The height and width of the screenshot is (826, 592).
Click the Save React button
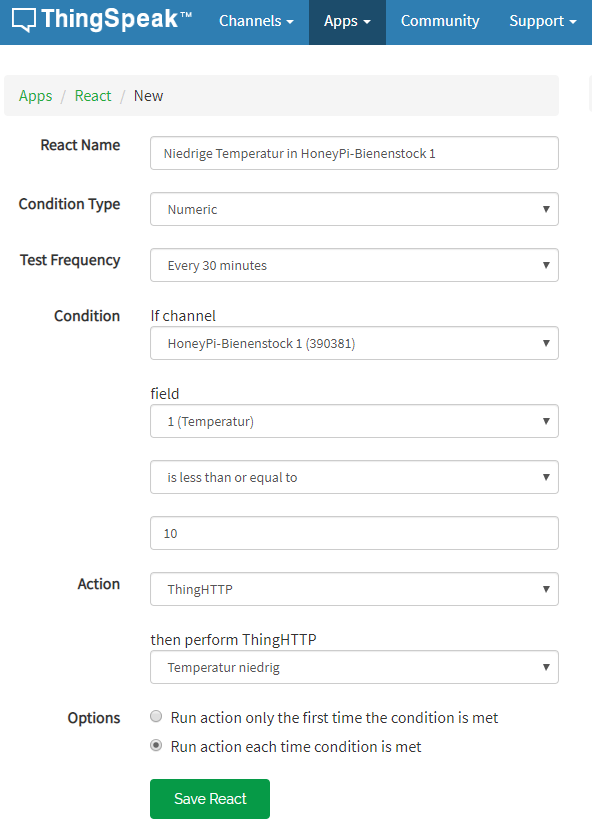click(210, 799)
